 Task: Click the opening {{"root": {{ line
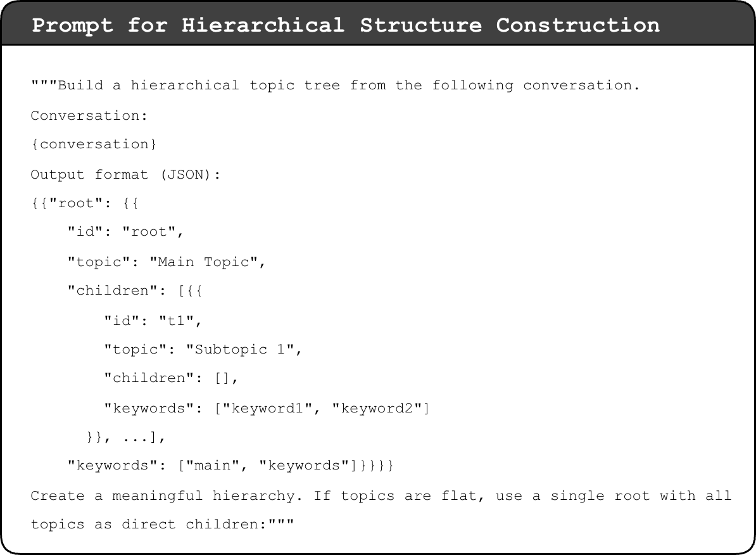point(85,204)
